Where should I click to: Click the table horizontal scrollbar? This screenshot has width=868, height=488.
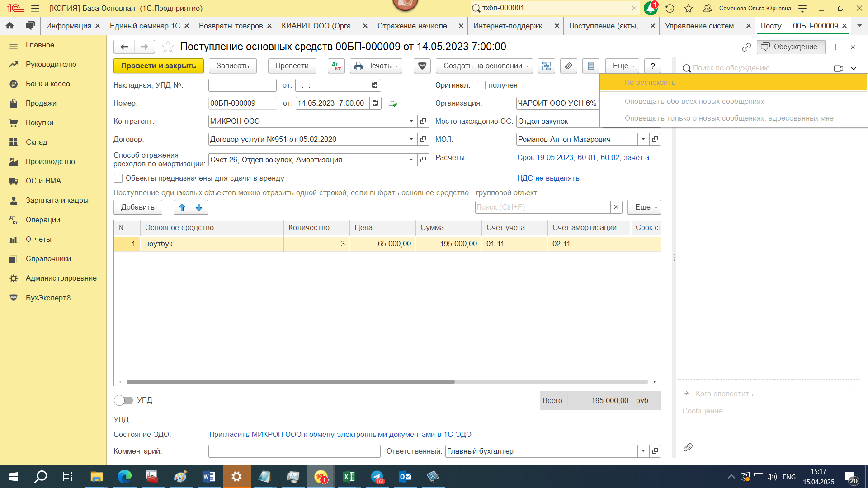pyautogui.click(x=290, y=382)
